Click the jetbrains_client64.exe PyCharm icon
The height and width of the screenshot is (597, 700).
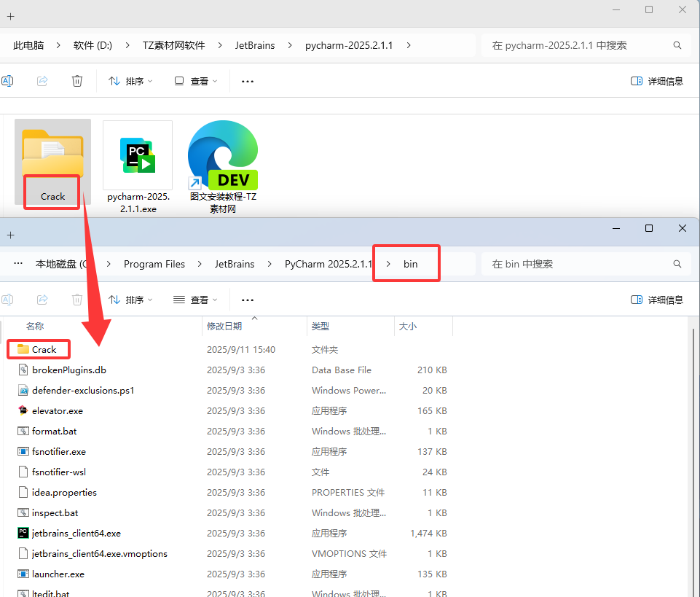pos(23,533)
